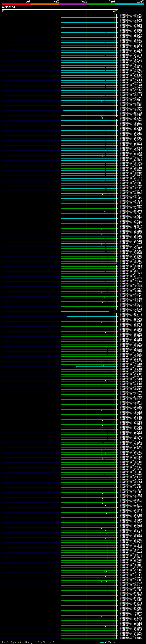The image size is (146, 644).
Task: Select hit label UniRef100_Q943K7
Action: pyautogui.click(x=131, y=75)
